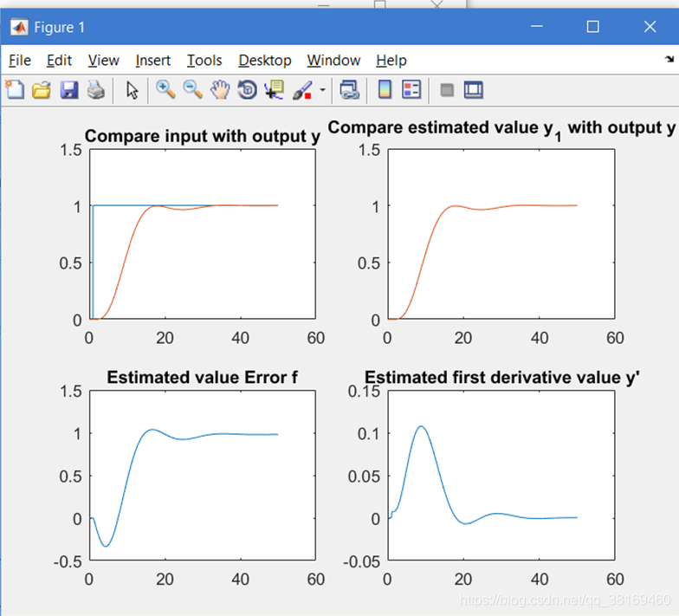Insert a legend via toolbar icon
Screen dimensions: 679x616
411,90
